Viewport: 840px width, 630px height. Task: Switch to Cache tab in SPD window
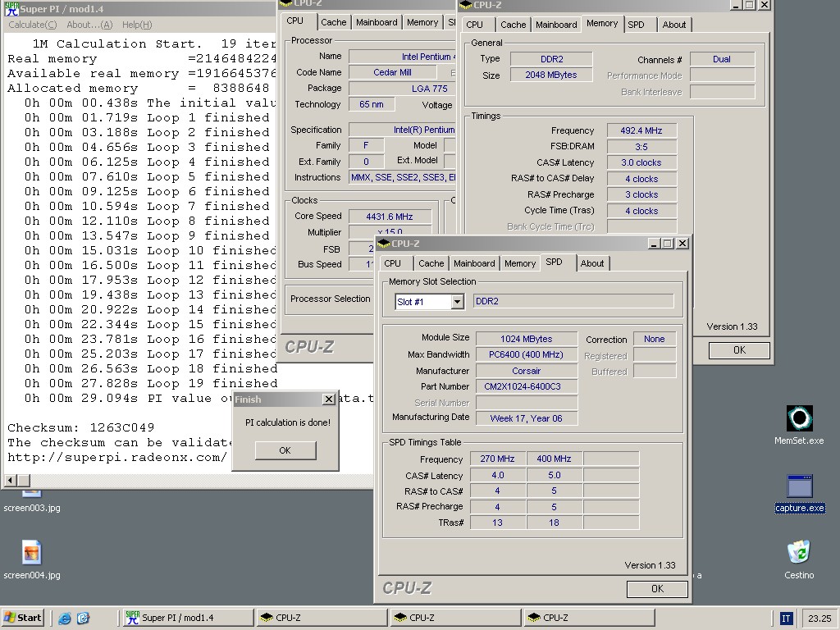[431, 263]
